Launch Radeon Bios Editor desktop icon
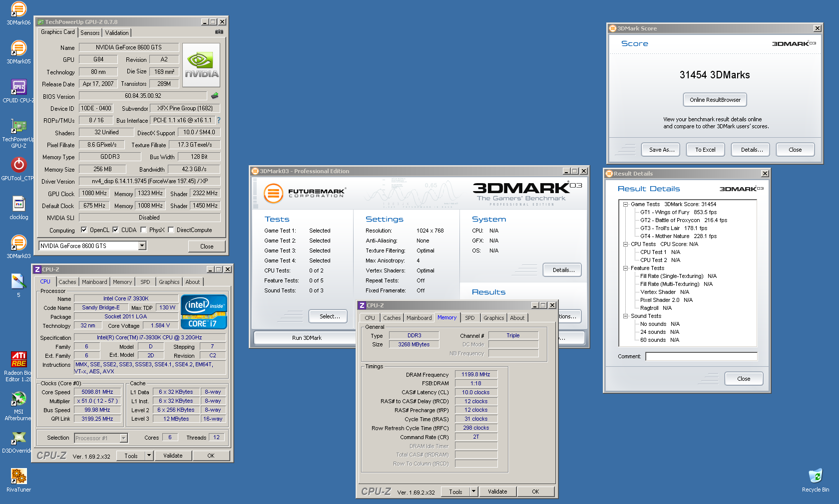The width and height of the screenshot is (839, 504). click(x=18, y=367)
